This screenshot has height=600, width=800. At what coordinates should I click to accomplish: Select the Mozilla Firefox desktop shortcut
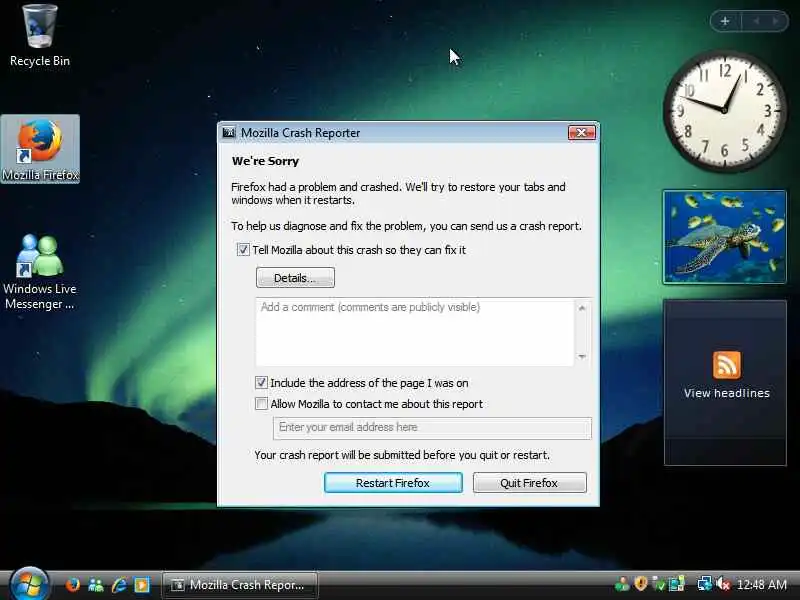click(40, 149)
